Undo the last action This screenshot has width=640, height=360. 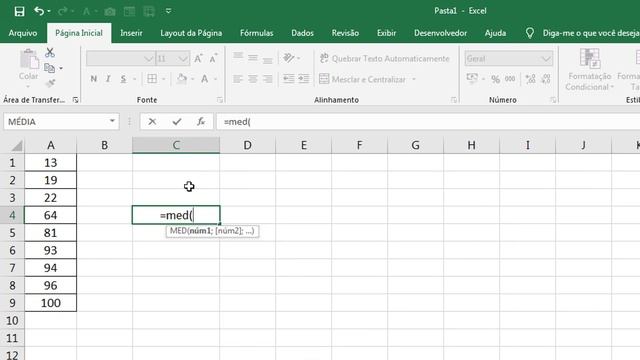pyautogui.click(x=39, y=11)
